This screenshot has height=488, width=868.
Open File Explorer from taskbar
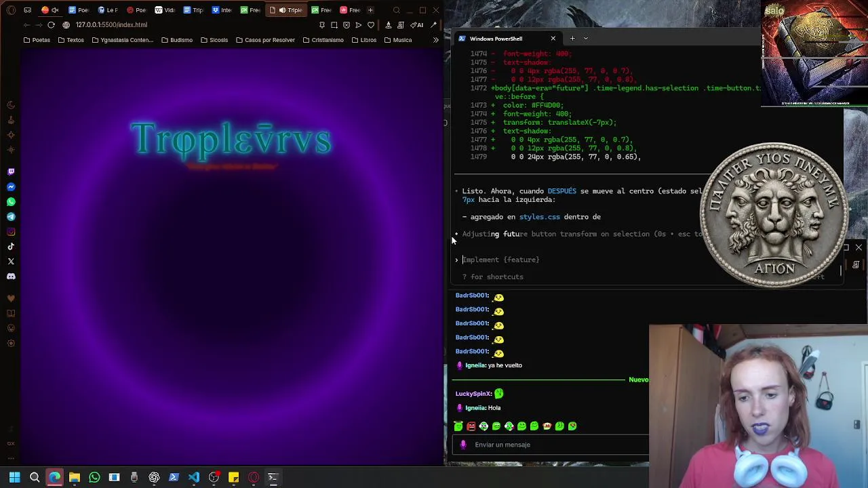[x=75, y=477]
